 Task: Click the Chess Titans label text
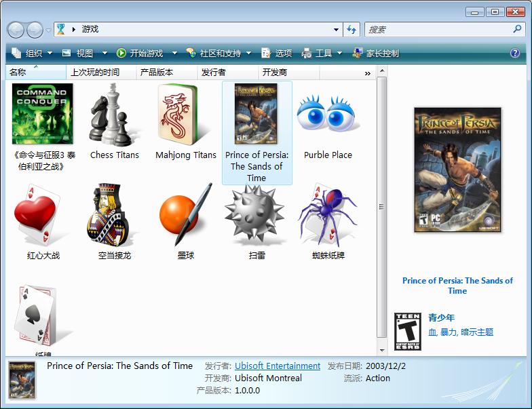click(115, 155)
